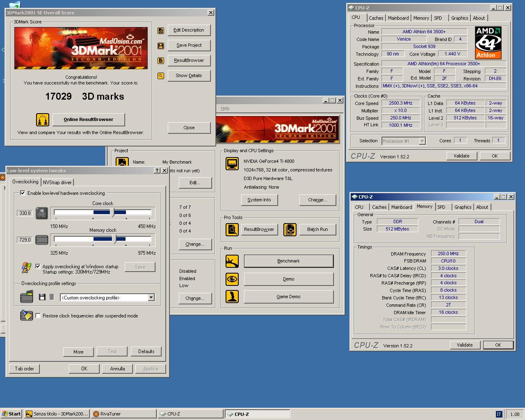Open the Help menu in 3DMark window
The width and height of the screenshot is (525, 420).
coord(225,108)
